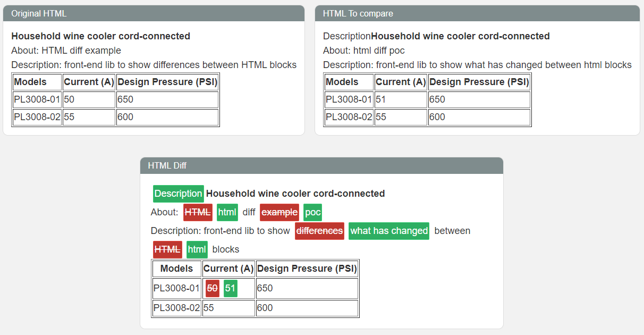This screenshot has width=644, height=335.
Task: Click the red struck 'example' badge
Action: [x=279, y=212]
